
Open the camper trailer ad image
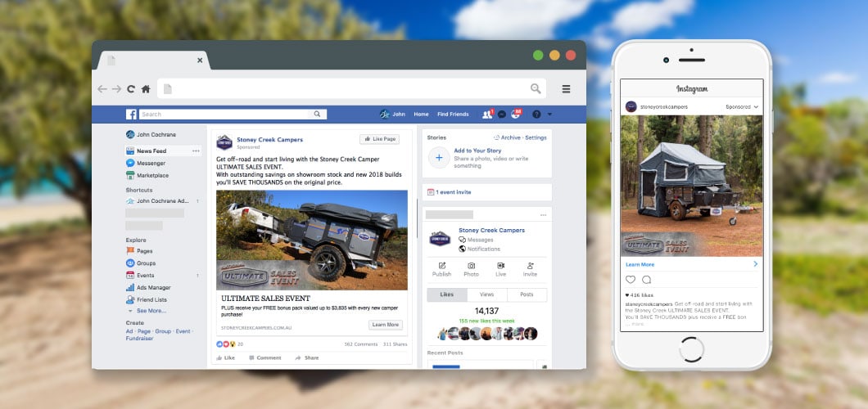[x=312, y=240]
